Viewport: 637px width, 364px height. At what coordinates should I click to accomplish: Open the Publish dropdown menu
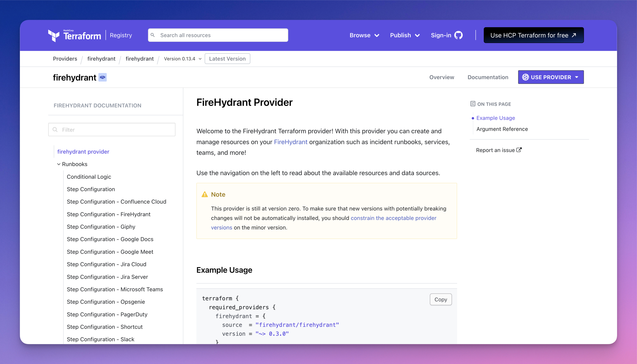point(405,35)
